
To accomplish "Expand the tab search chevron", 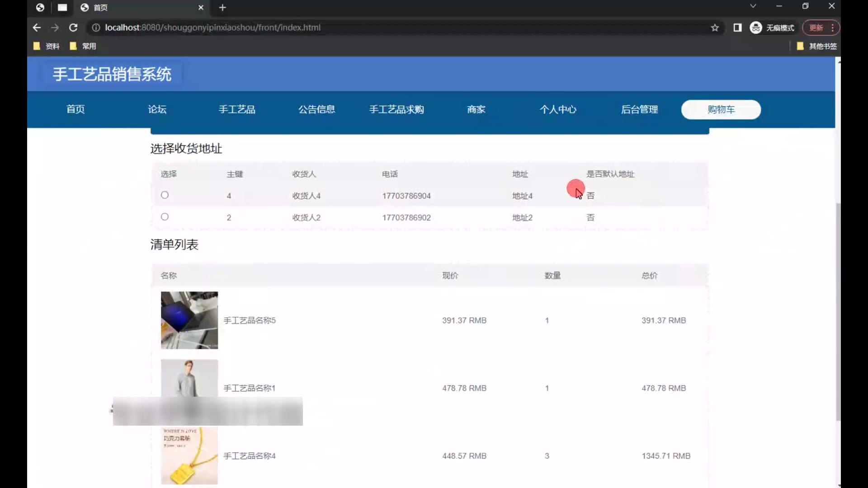I will [753, 6].
